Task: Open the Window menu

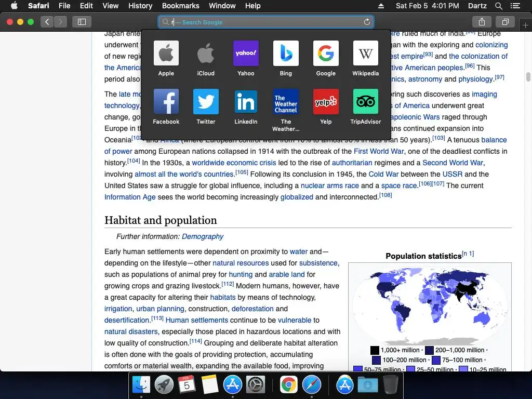Action: [x=222, y=6]
